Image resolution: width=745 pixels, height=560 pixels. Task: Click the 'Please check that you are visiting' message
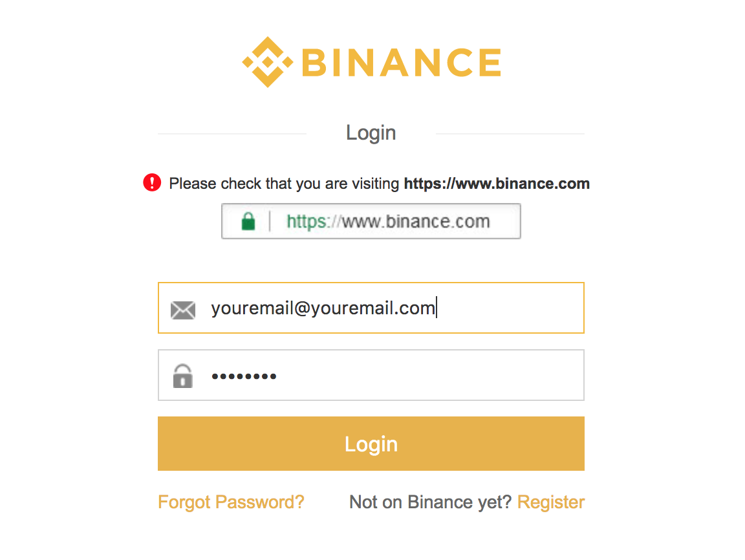pyautogui.click(x=284, y=184)
